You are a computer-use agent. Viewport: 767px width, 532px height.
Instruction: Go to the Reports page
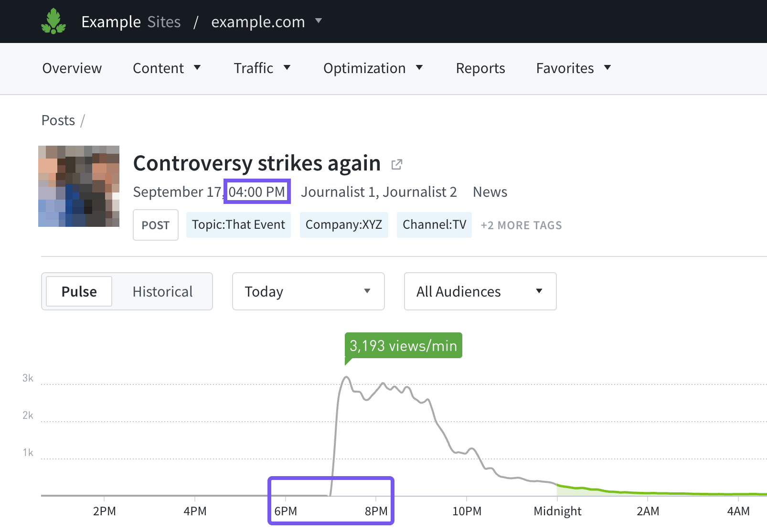coord(480,68)
